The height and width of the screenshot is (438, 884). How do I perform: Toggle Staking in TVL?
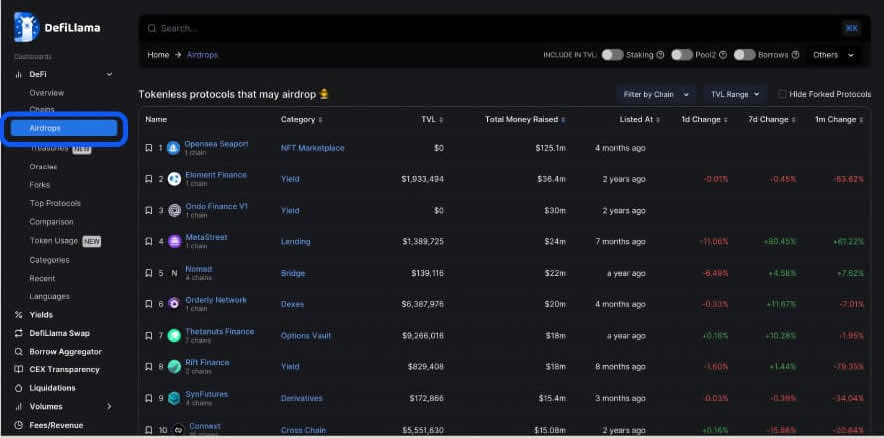[612, 55]
